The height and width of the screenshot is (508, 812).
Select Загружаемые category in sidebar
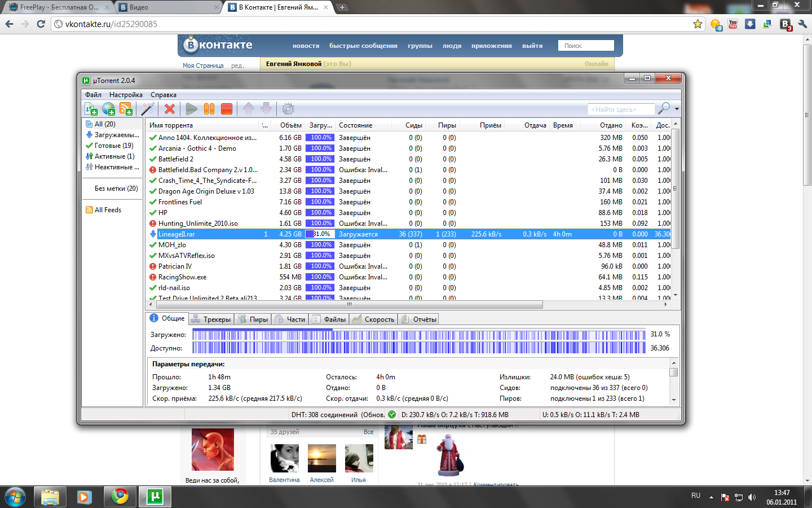(x=112, y=135)
